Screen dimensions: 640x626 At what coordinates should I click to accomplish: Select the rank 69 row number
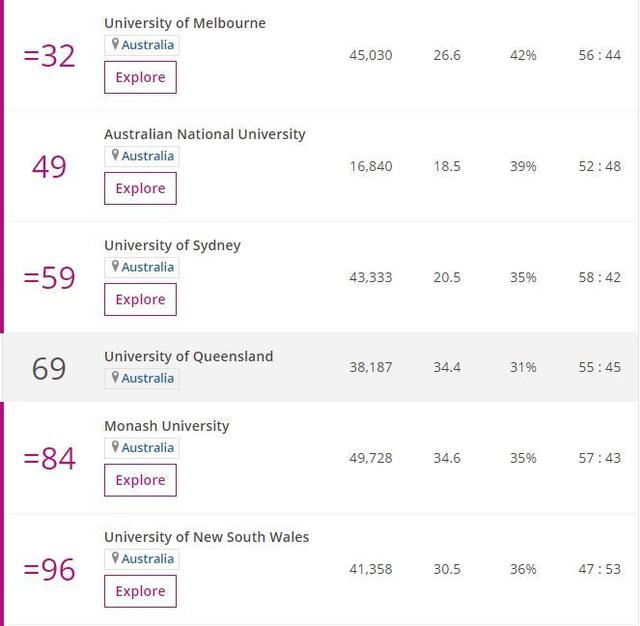pyautogui.click(x=49, y=368)
